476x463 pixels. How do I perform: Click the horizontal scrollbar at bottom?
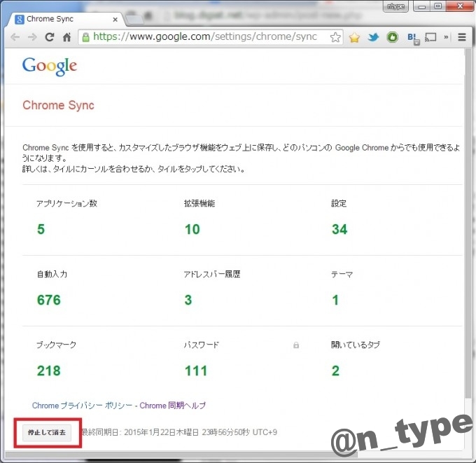click(181, 455)
